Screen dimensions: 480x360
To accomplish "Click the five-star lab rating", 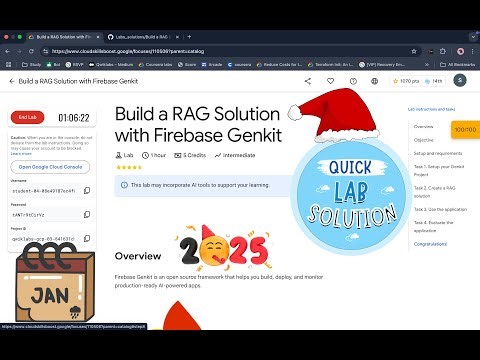I will click(x=129, y=167).
